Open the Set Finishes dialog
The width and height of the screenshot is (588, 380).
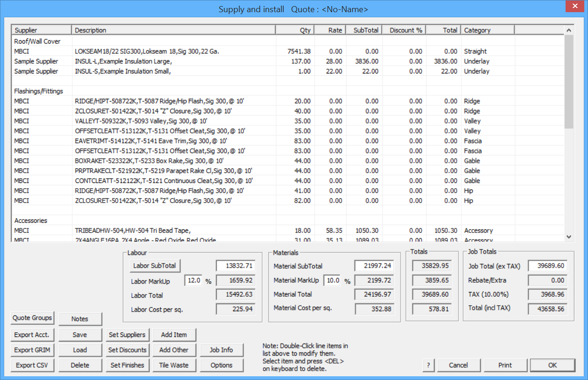tap(127, 365)
